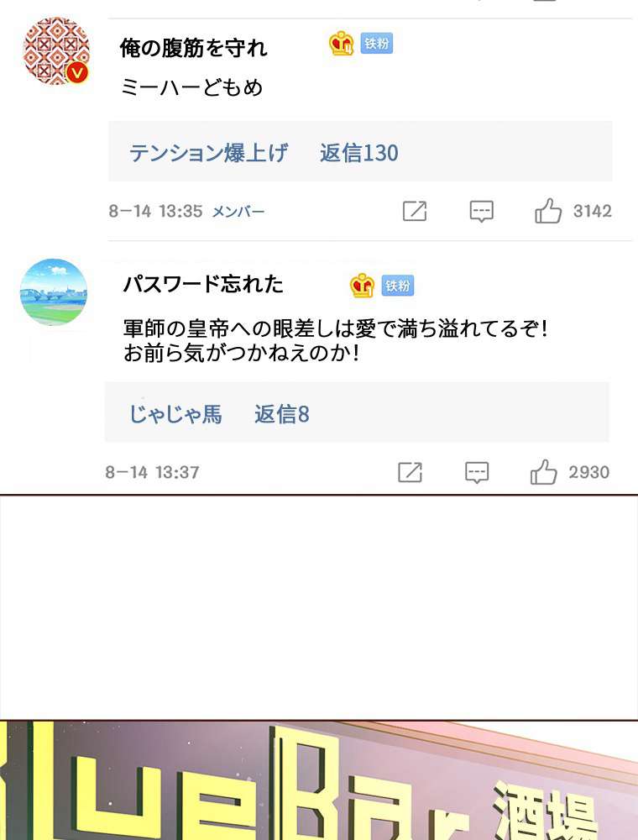Open the landscape bridge avatar profile
The height and width of the screenshot is (840, 638).
[54, 292]
